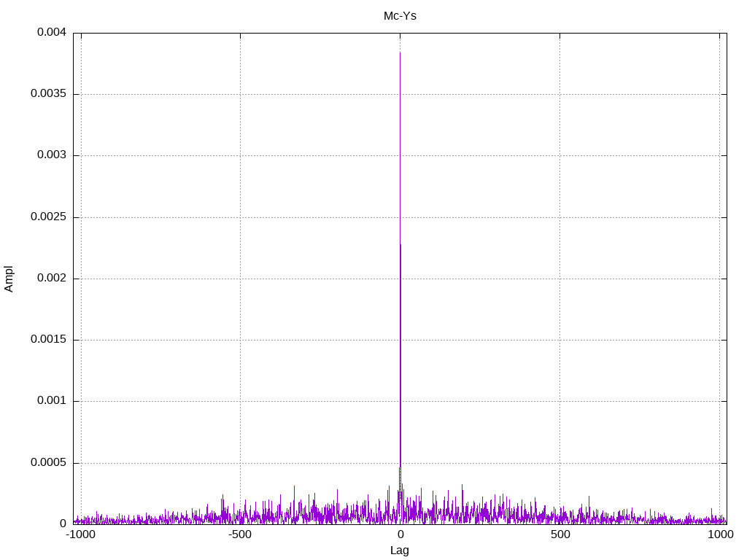Click the y-axis label 'Ampl'
This screenshot has width=747, height=560.
point(9,279)
